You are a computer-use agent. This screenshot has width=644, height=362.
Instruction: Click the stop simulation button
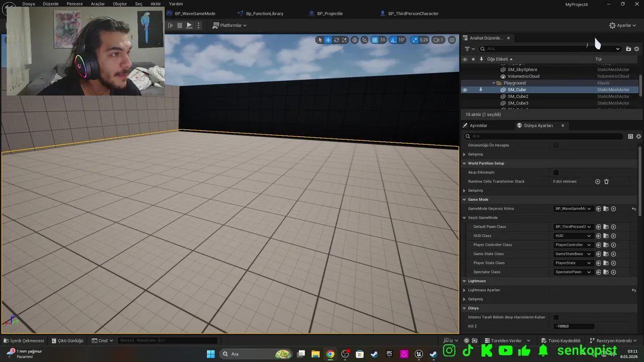[x=180, y=25]
